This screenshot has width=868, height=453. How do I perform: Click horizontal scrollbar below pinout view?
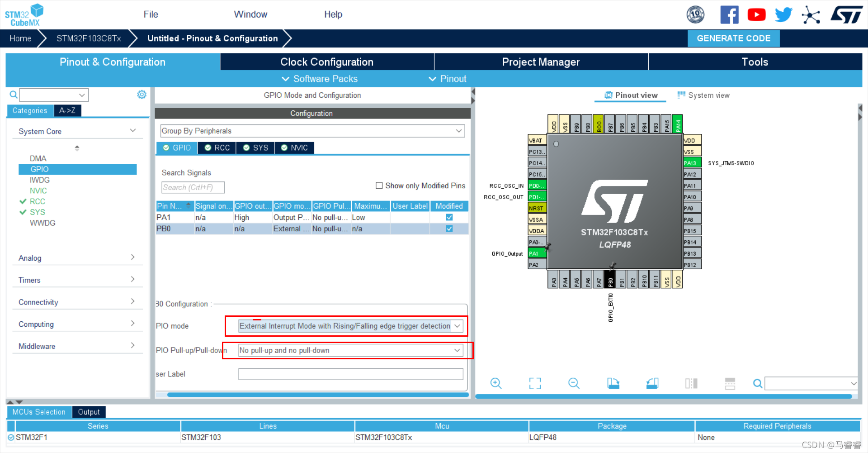[664, 396]
